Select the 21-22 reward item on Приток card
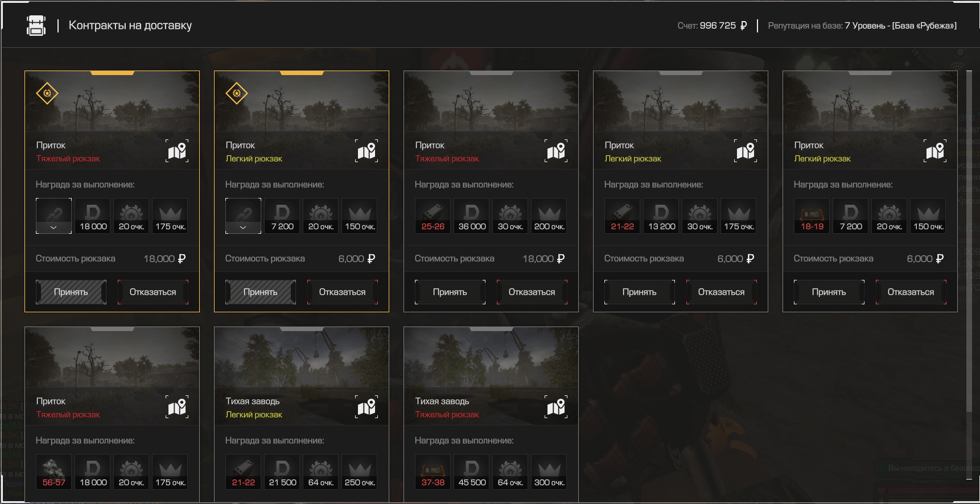This screenshot has width=980, height=504. click(622, 216)
